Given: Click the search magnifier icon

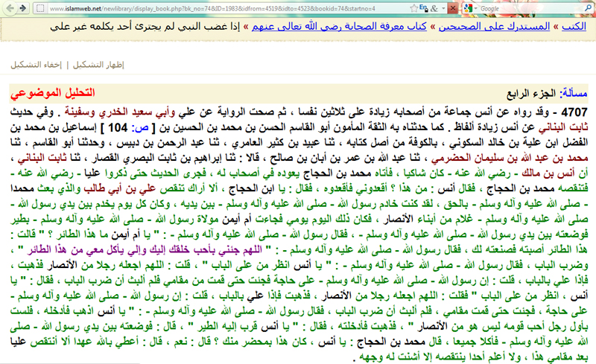Looking at the screenshot, I should (x=589, y=8).
